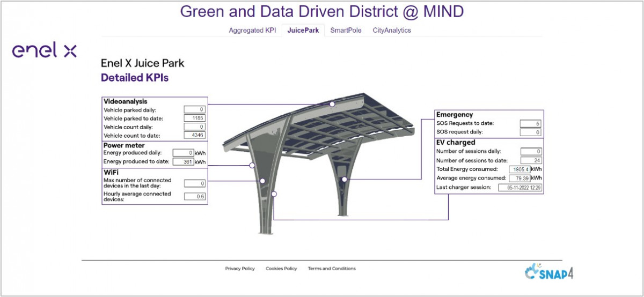644x297 pixels.
Task: Go to the CityAnalytics tab
Action: tap(392, 31)
